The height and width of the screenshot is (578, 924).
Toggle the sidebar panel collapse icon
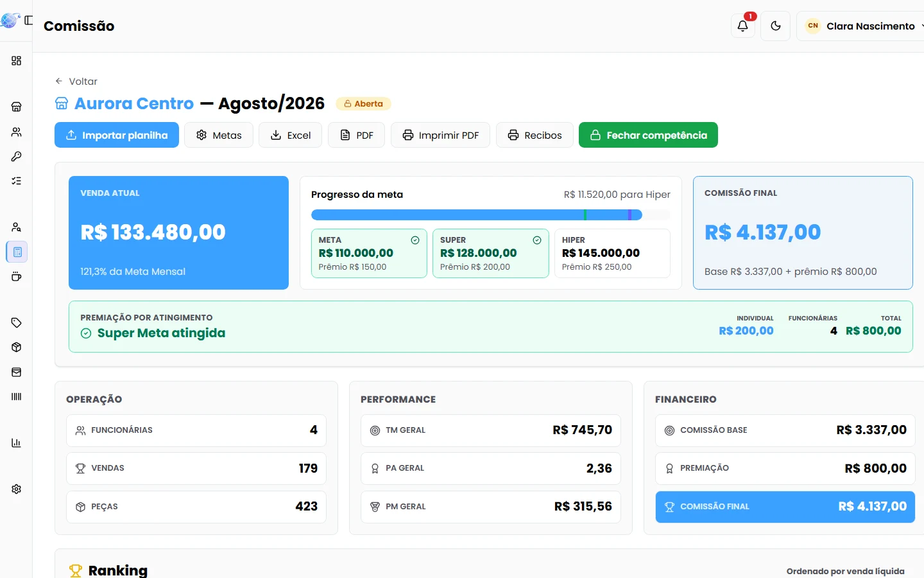[x=28, y=21]
